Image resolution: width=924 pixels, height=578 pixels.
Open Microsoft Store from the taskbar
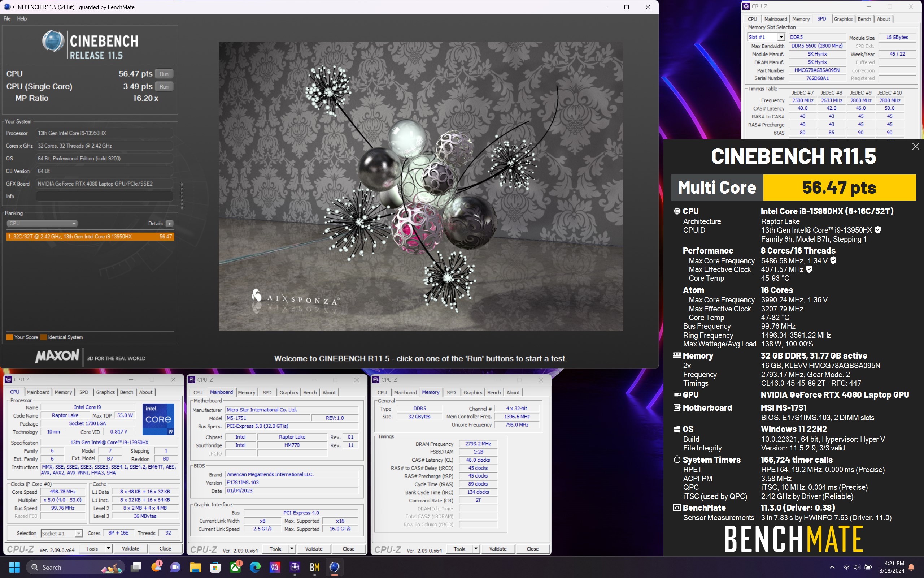click(215, 567)
